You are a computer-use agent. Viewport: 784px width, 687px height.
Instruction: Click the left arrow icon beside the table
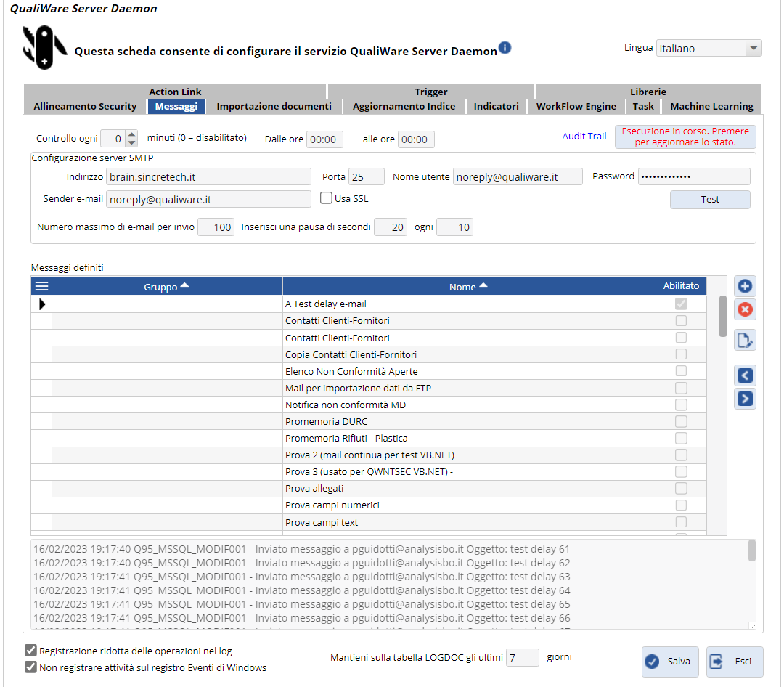coord(745,375)
